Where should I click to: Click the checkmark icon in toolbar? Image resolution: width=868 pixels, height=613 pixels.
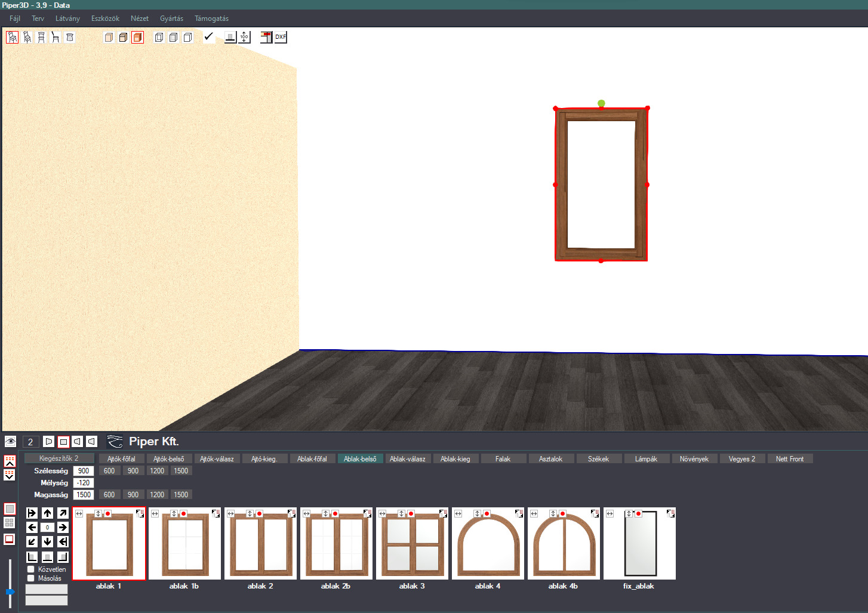pos(208,37)
